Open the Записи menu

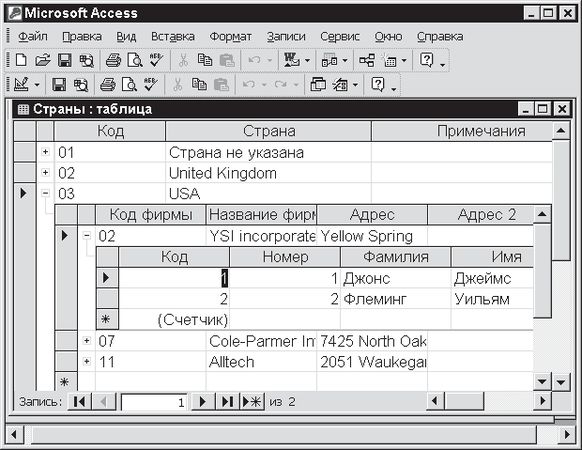click(x=286, y=36)
